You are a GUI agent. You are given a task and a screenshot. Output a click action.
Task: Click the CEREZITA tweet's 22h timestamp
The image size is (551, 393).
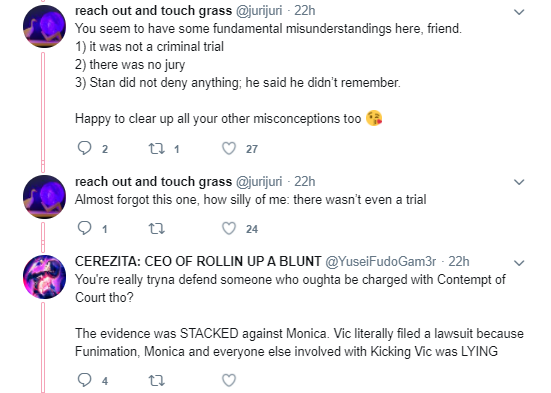point(459,262)
